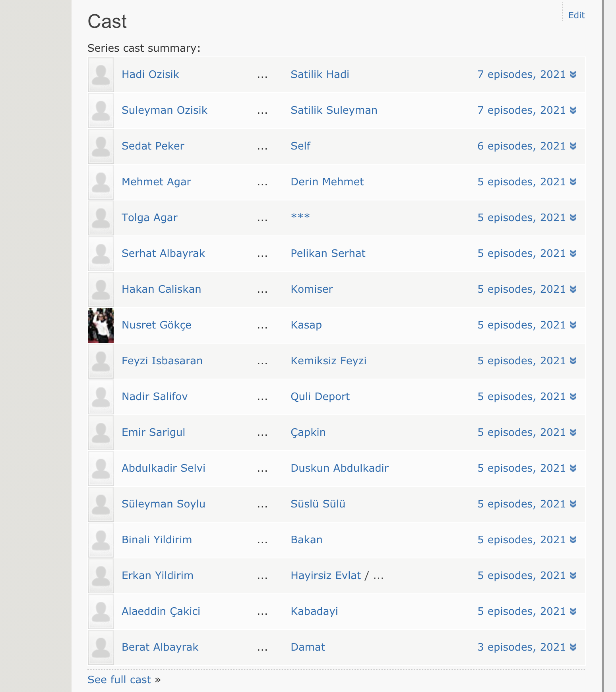View the Pelikan Serhat character page
Viewport: 616px width, 692px height.
[328, 253]
